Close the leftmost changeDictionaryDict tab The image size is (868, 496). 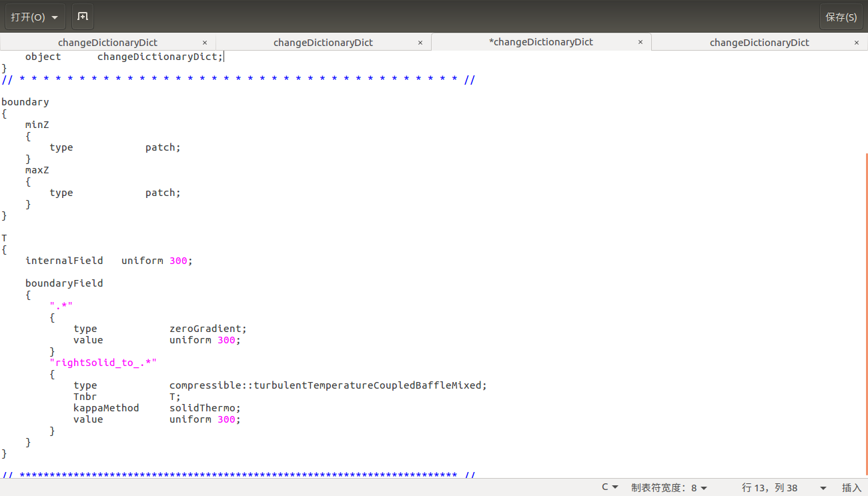click(205, 43)
